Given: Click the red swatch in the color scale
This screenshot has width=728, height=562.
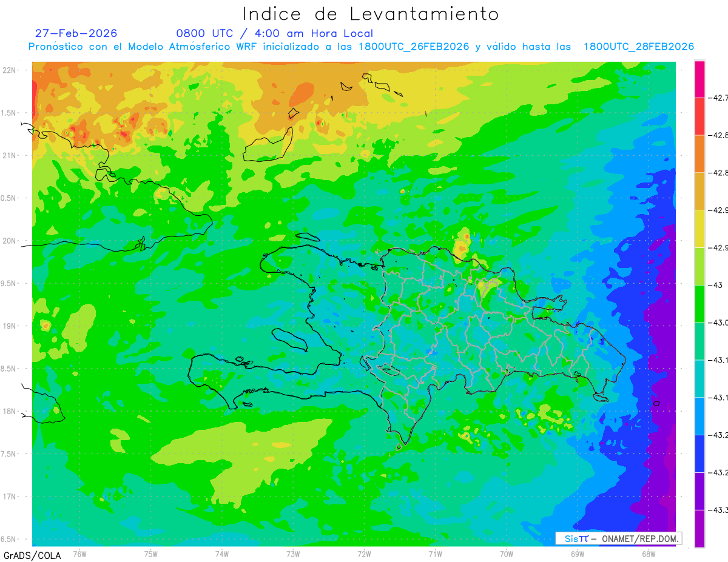Looking at the screenshot, I should click(x=699, y=116).
